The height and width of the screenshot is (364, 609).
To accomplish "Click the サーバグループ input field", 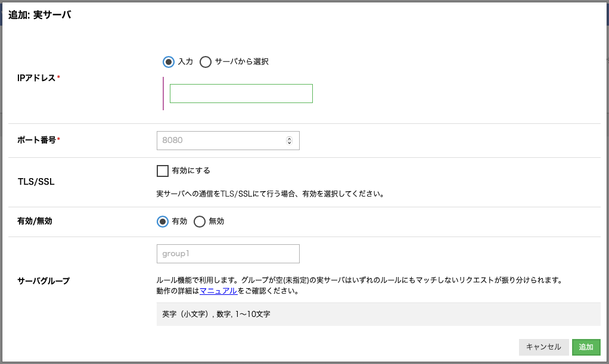I will (228, 254).
